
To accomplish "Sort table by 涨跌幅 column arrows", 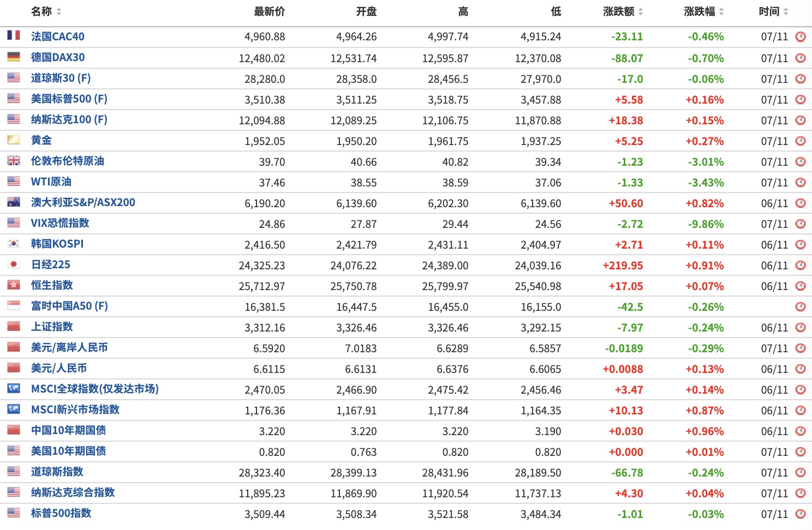I will point(721,11).
